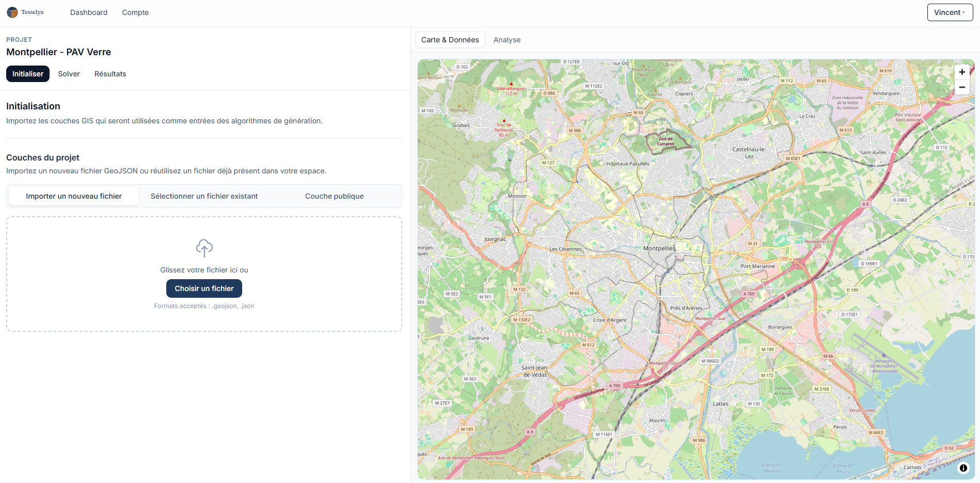Click the Le Crès map label
Viewport: 980px width, 483px height.
[807, 116]
